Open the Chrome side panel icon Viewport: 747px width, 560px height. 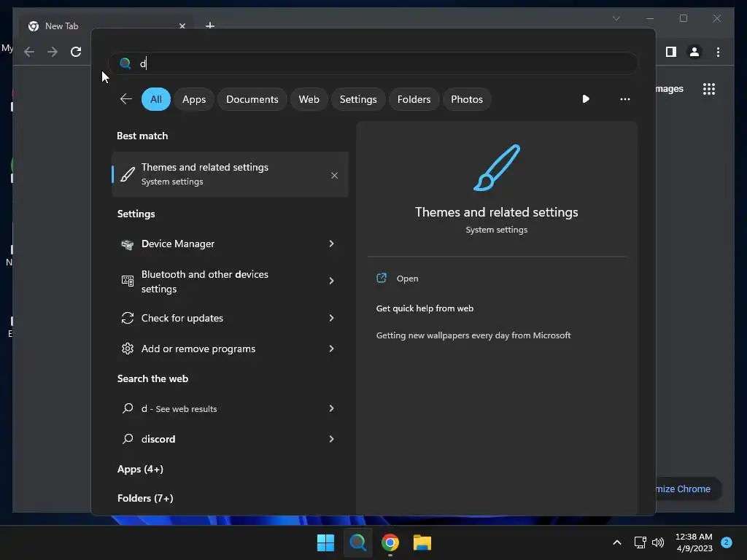(x=671, y=52)
